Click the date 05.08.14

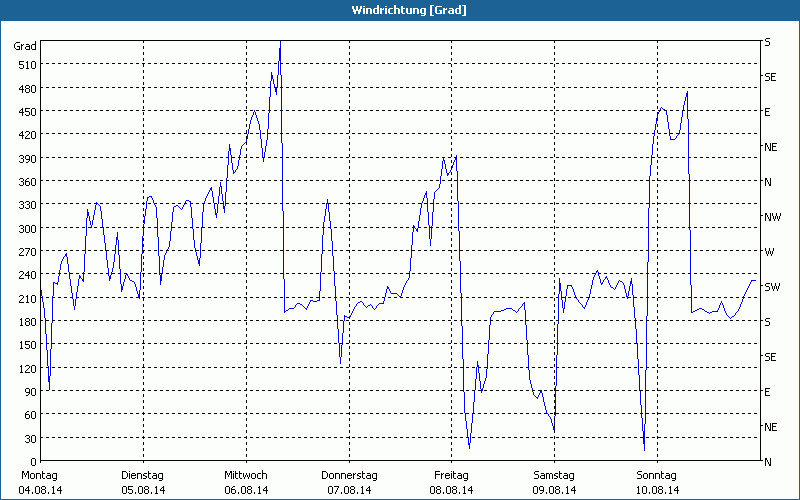143,490
